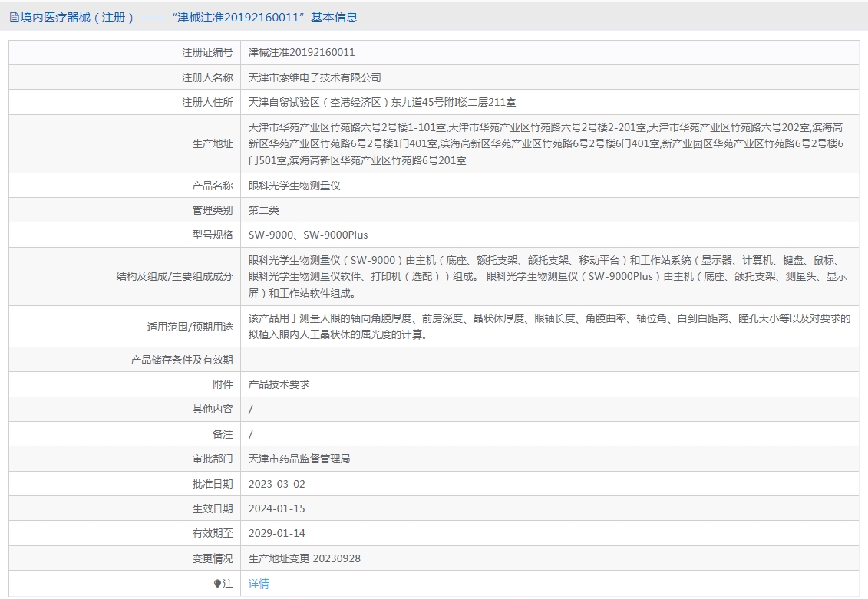Select change record 生产地址变更 20230928

pyautogui.click(x=305, y=558)
